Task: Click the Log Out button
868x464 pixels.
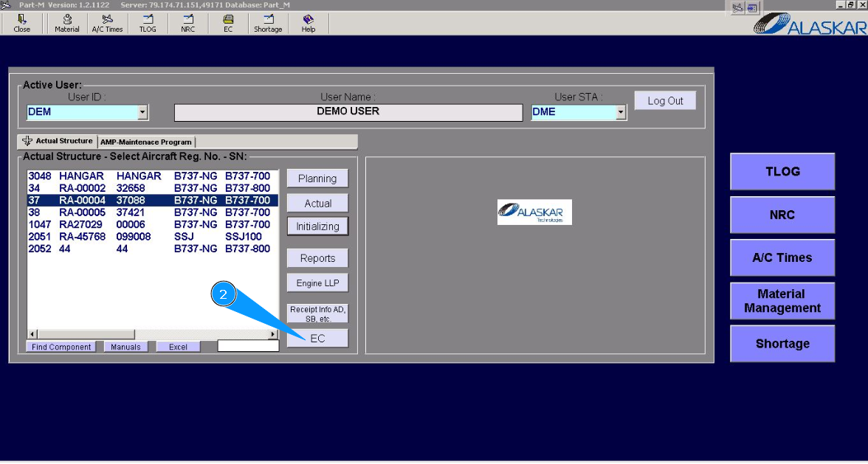Action: pyautogui.click(x=665, y=100)
